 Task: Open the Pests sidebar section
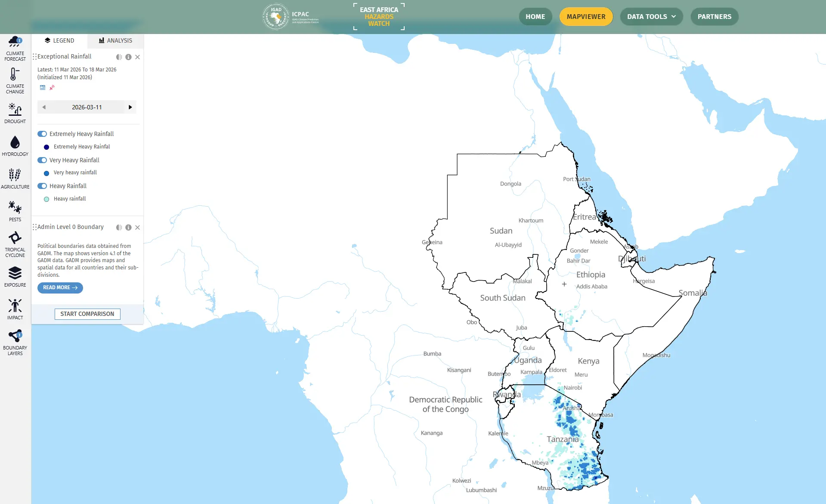point(15,211)
